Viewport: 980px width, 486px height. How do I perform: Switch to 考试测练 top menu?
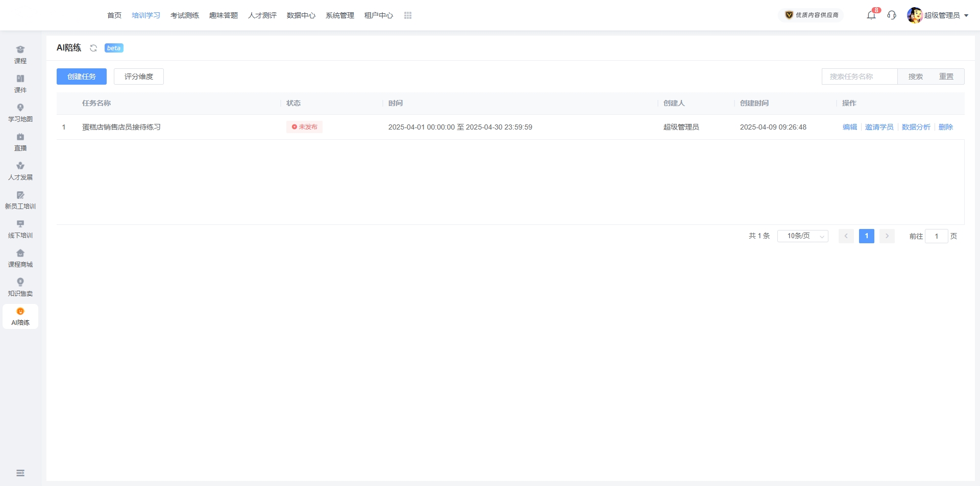tap(185, 15)
